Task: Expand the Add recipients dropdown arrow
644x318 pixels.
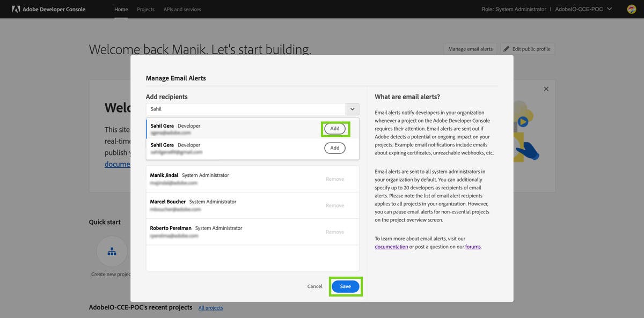Action: (x=353, y=109)
